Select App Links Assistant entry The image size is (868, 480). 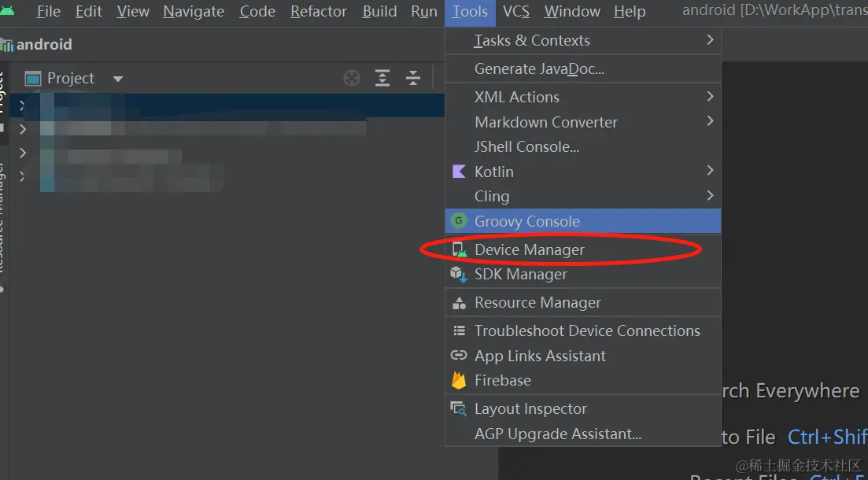tap(583, 356)
